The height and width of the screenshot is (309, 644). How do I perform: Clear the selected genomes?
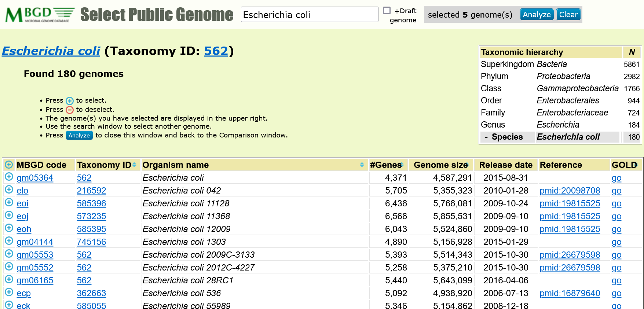pyautogui.click(x=568, y=15)
